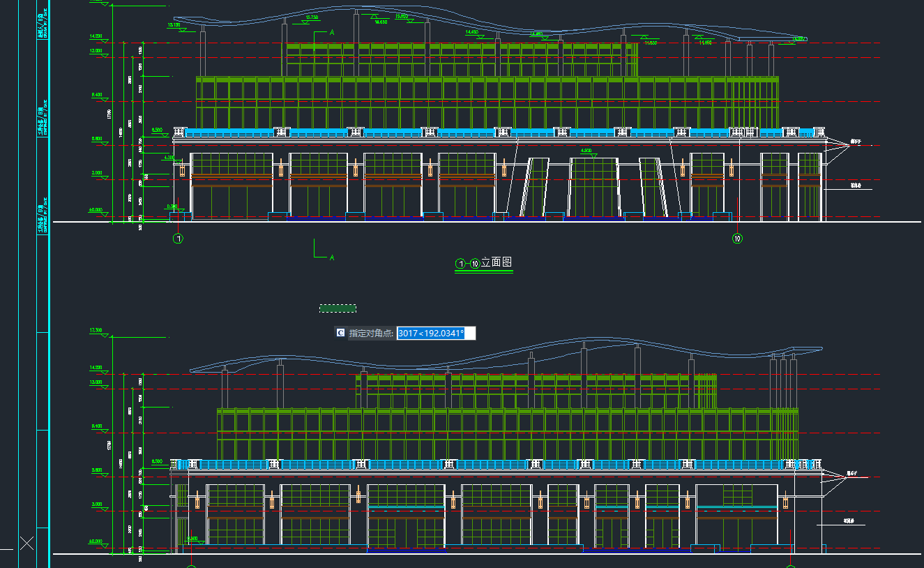Select the green dashed selection rectangle
924x568 pixels.
coord(338,308)
